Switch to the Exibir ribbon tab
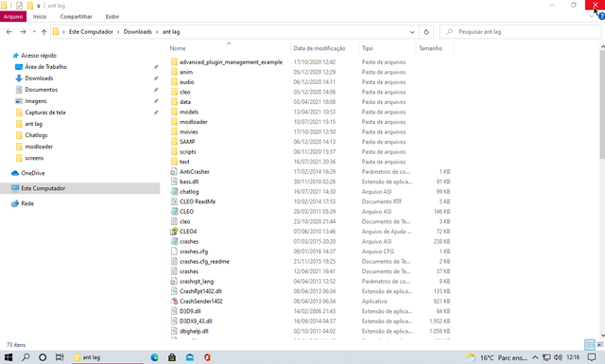The width and height of the screenshot is (605, 364). (112, 17)
